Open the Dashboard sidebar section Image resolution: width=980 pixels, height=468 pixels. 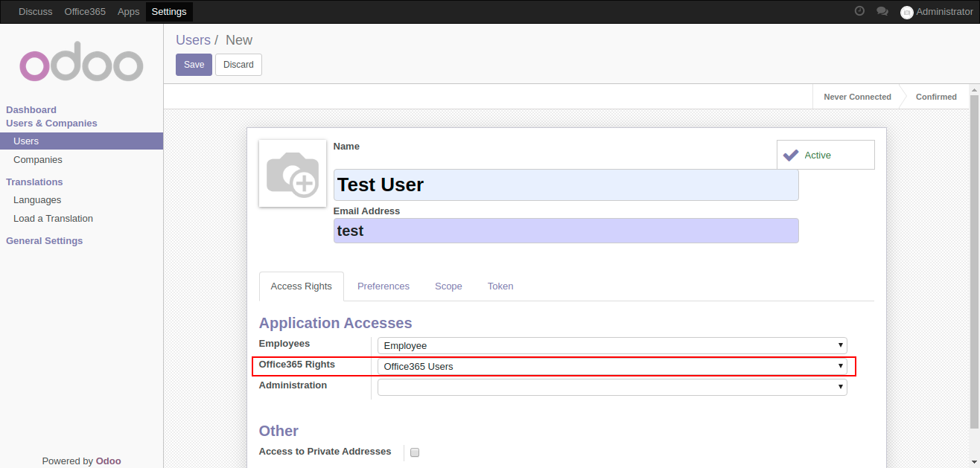31,110
